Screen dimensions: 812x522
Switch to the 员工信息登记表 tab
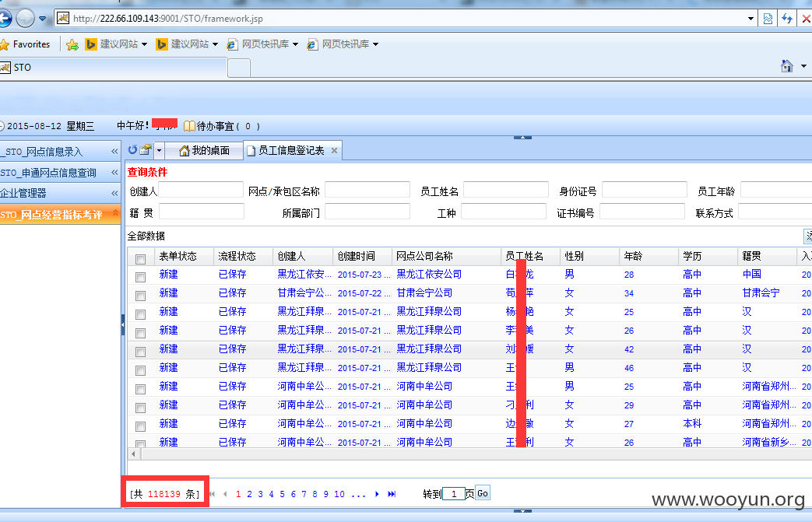pos(291,151)
